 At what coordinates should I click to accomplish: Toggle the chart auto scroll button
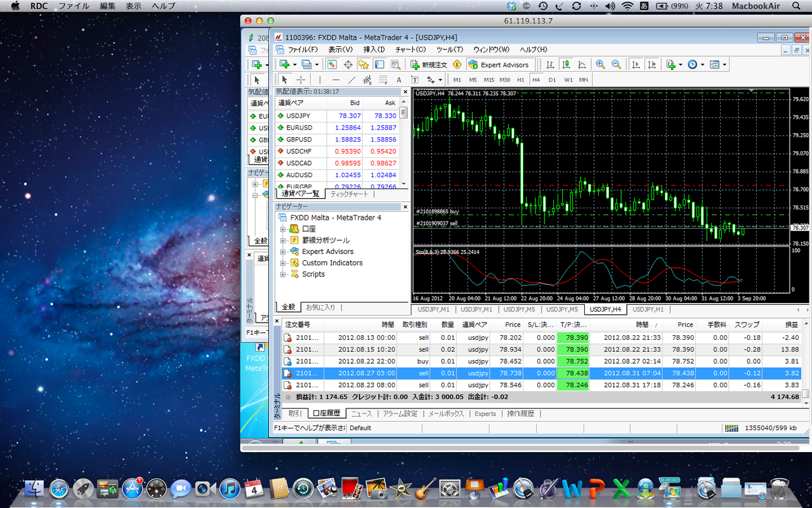tap(636, 65)
